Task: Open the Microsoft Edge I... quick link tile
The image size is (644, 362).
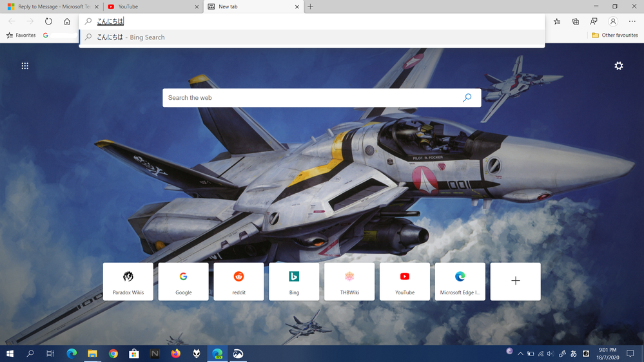Action: 460,281
